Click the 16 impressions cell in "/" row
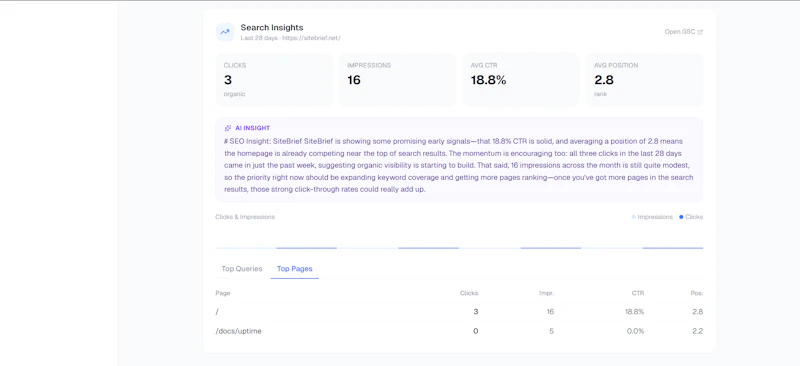 click(550, 312)
